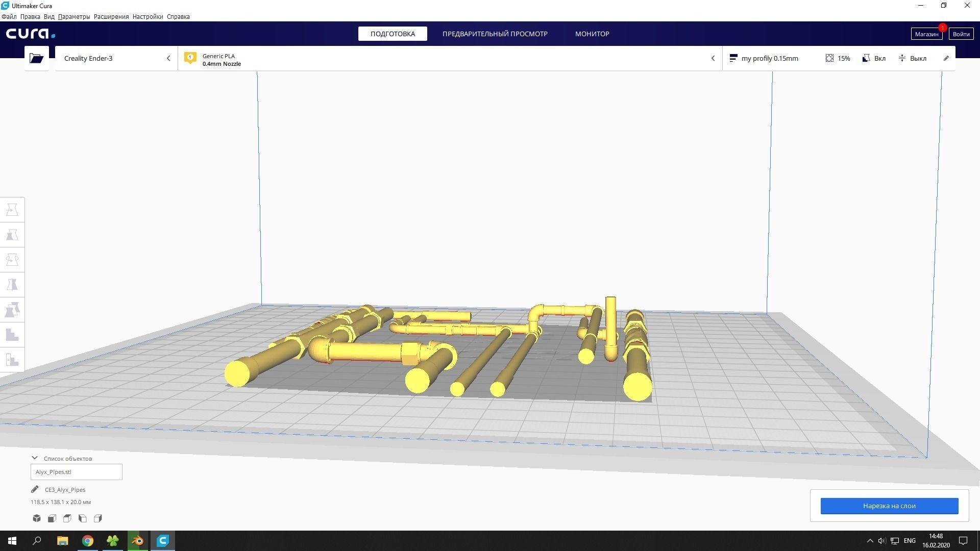Viewport: 980px width, 551px height.
Task: Open the Расширения menu
Action: tap(111, 16)
